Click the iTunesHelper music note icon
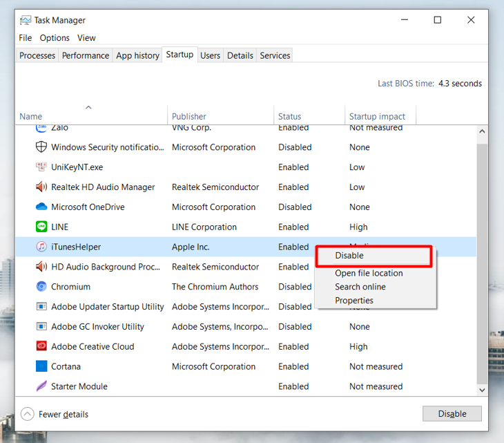 pyautogui.click(x=41, y=247)
